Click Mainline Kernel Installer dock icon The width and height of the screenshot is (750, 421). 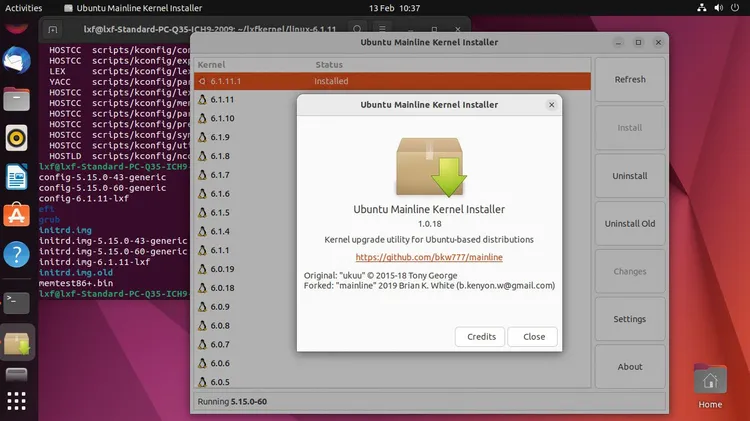click(17, 343)
